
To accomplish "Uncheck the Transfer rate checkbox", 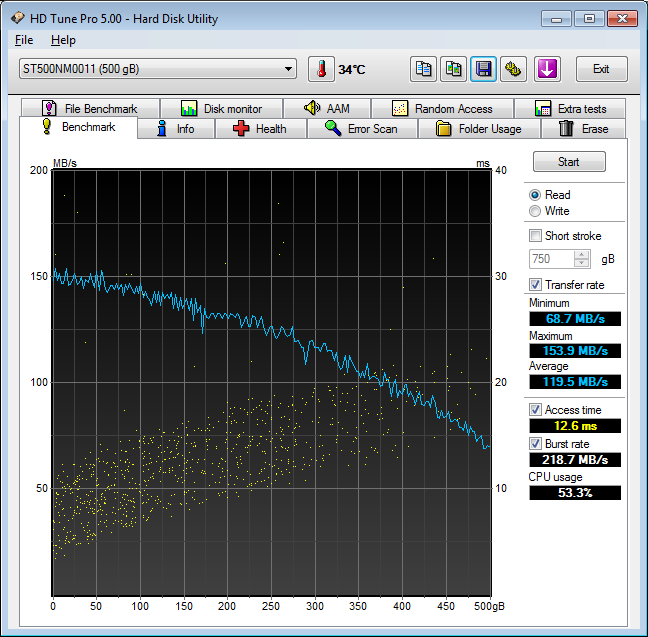I will tap(535, 285).
